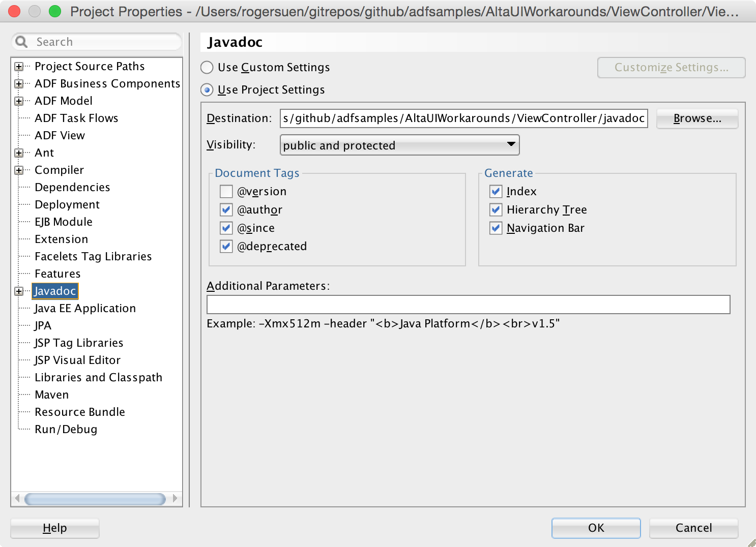The image size is (756, 547).
Task: Select Run/Debug category
Action: [x=66, y=430]
